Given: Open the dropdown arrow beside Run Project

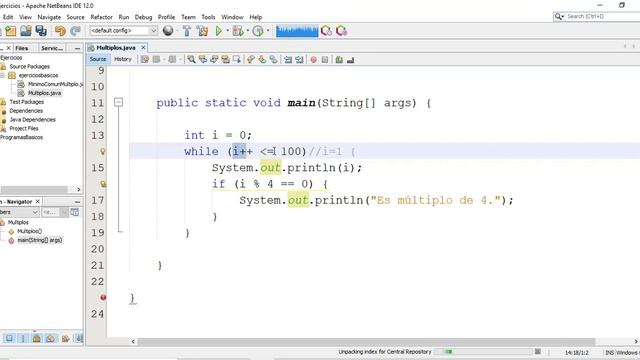Looking at the screenshot, I should (x=227, y=31).
